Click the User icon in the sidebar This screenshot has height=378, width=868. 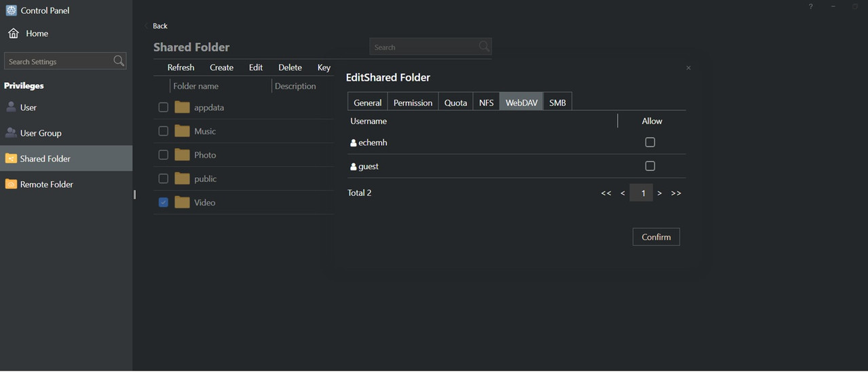click(x=11, y=107)
